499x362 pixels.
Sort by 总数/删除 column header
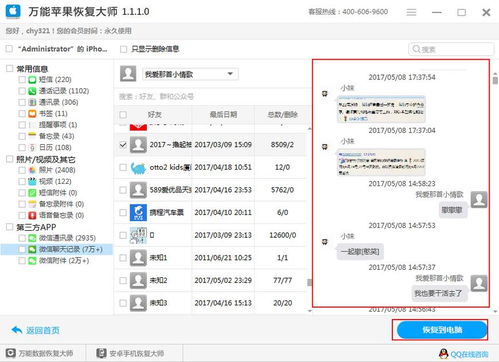point(282,115)
